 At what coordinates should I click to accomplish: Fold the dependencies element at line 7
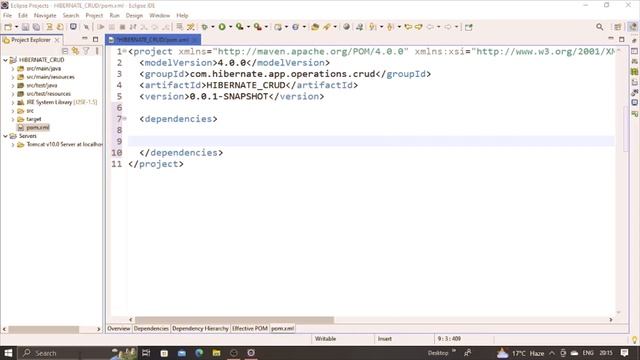(x=124, y=119)
